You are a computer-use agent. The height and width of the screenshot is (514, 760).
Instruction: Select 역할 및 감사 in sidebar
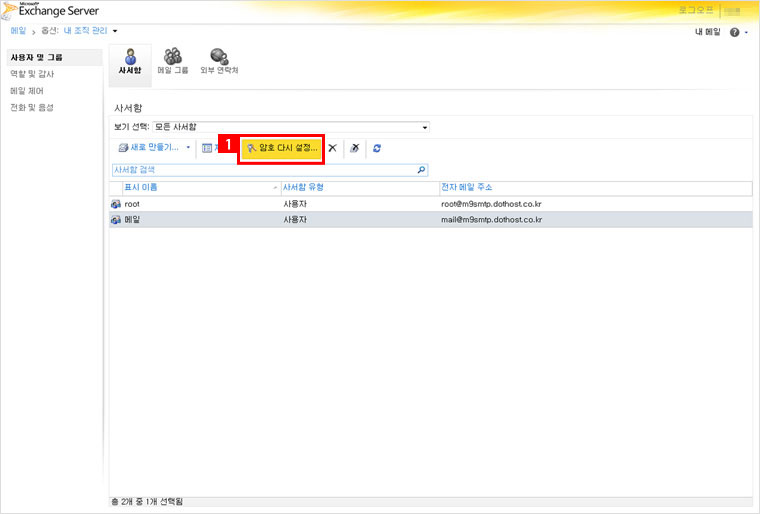pyautogui.click(x=33, y=74)
